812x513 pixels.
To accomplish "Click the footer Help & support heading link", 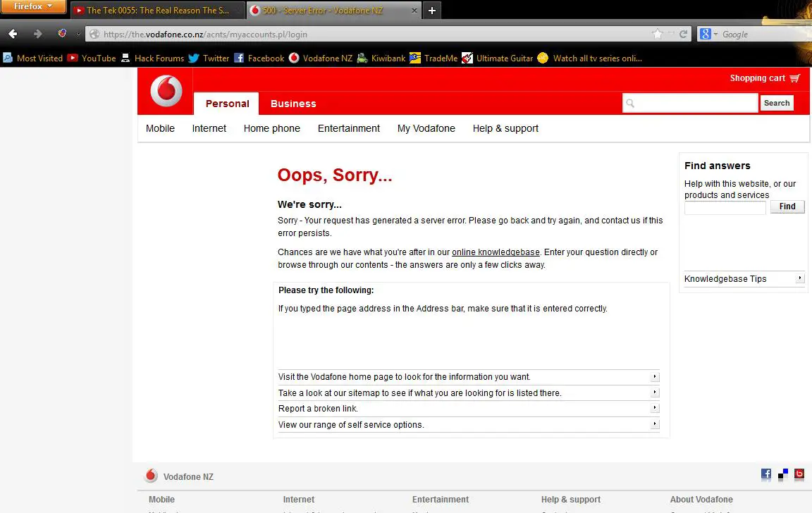I will (x=571, y=500).
